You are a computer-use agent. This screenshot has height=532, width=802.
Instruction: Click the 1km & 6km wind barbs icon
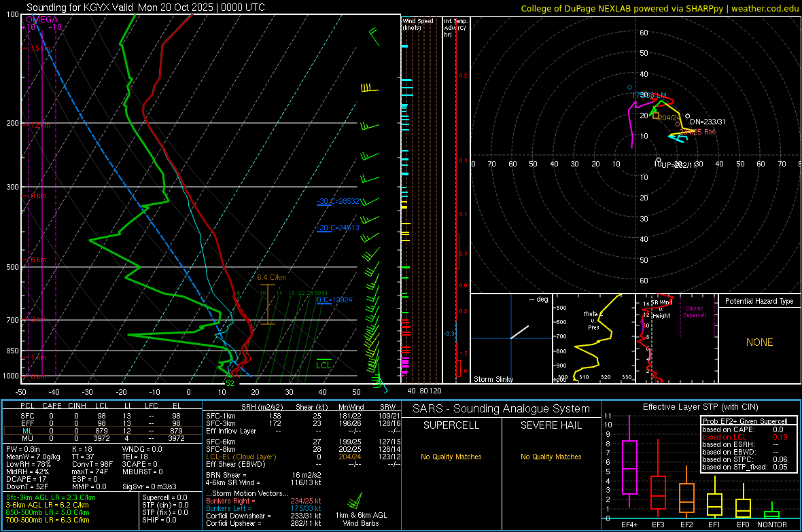[355, 501]
